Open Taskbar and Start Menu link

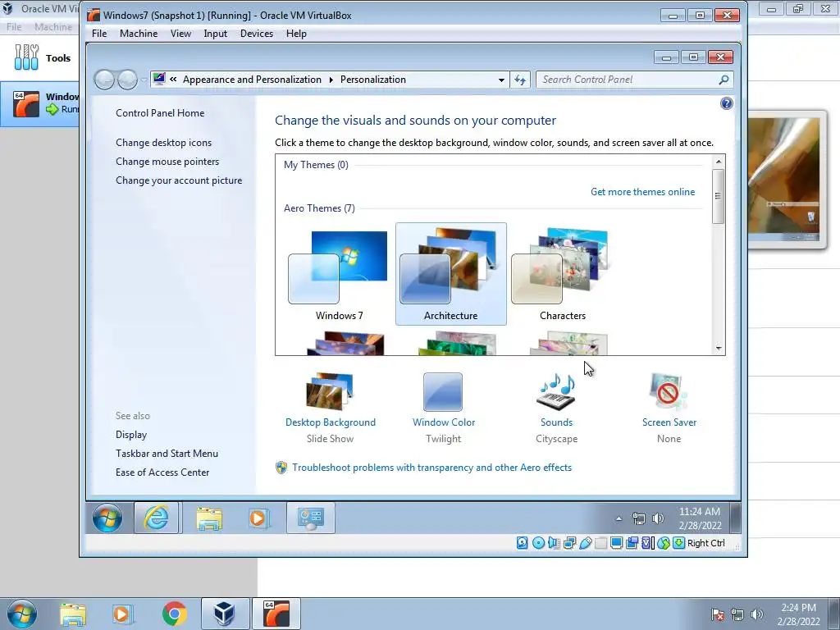coord(167,453)
